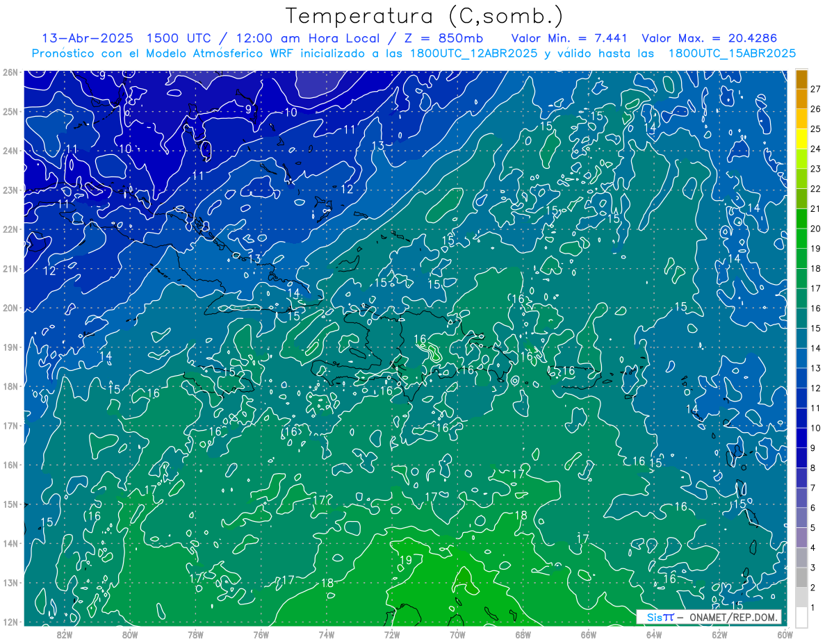834x644 pixels.
Task: Click the orange swatch between legend values 26 and 27
Action: [802, 99]
